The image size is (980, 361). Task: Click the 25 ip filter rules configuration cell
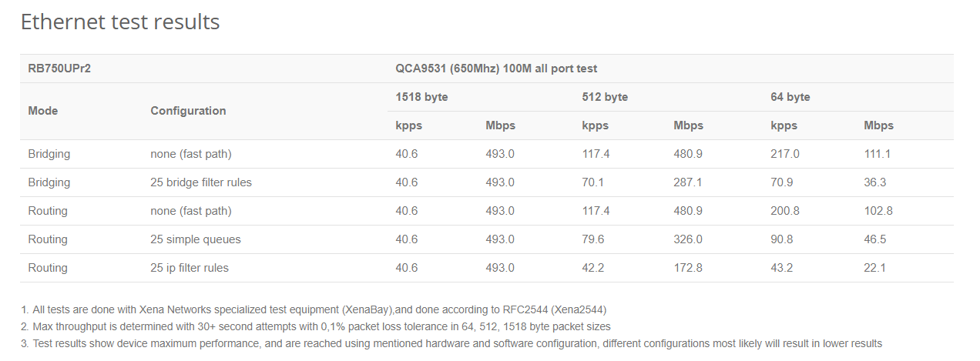(190, 268)
